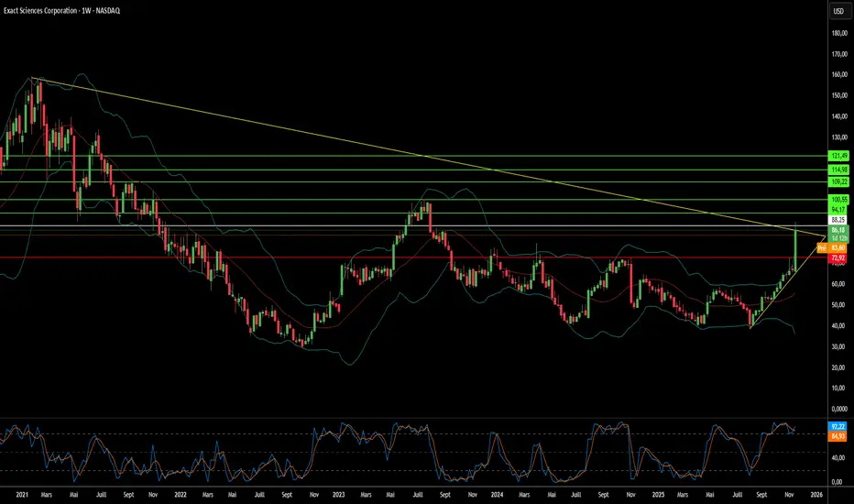Click the blue 92,22 oscillator value label
Image resolution: width=854 pixels, height=504 pixels.
pos(838,428)
